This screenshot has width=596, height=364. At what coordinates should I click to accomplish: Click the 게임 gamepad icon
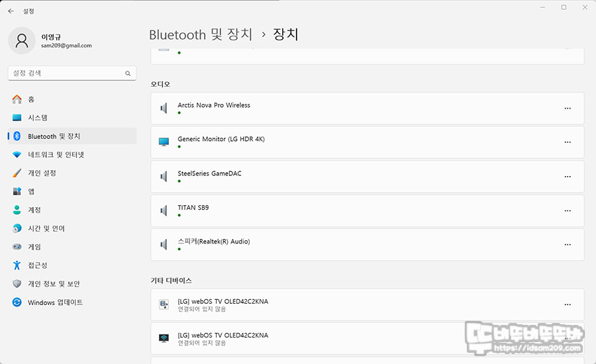pos(17,247)
